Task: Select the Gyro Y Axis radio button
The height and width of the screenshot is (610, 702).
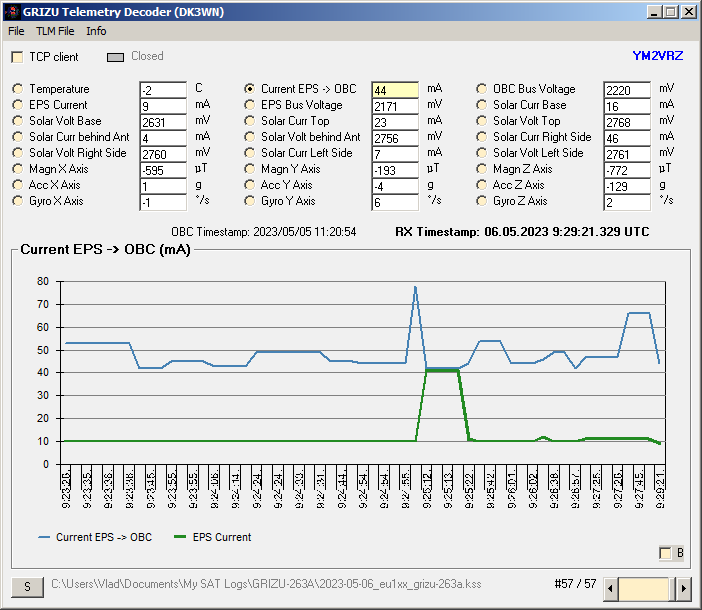Action: click(249, 201)
